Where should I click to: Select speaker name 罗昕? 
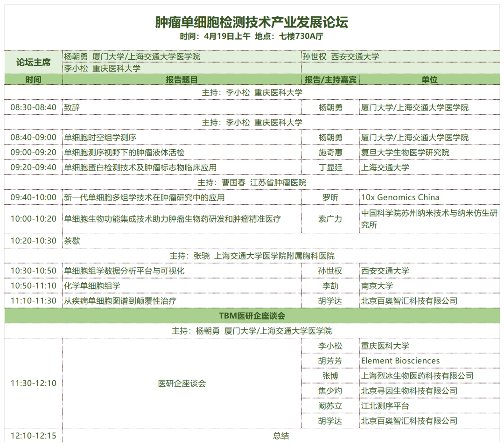point(330,198)
